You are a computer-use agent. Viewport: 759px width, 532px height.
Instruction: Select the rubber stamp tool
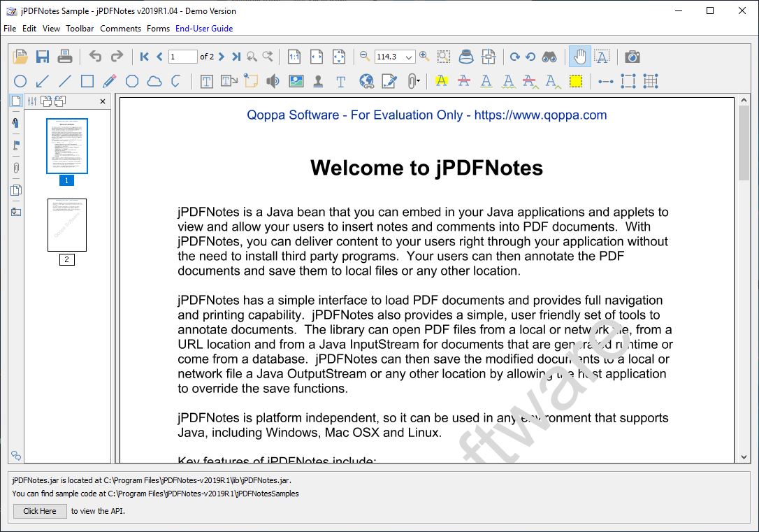[318, 81]
